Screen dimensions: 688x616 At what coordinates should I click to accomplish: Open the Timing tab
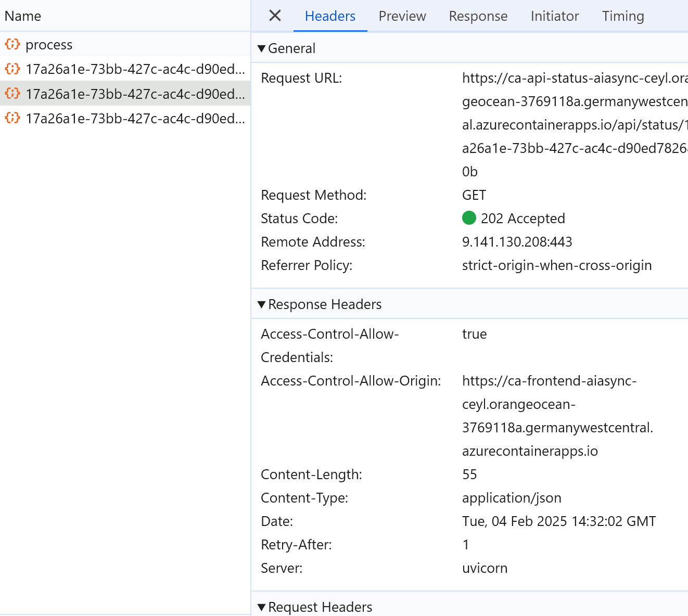[623, 16]
